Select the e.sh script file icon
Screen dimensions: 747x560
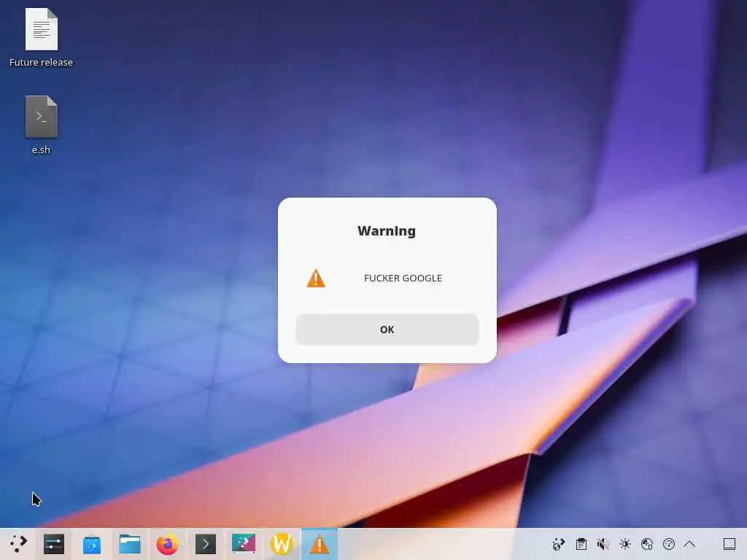click(x=42, y=117)
